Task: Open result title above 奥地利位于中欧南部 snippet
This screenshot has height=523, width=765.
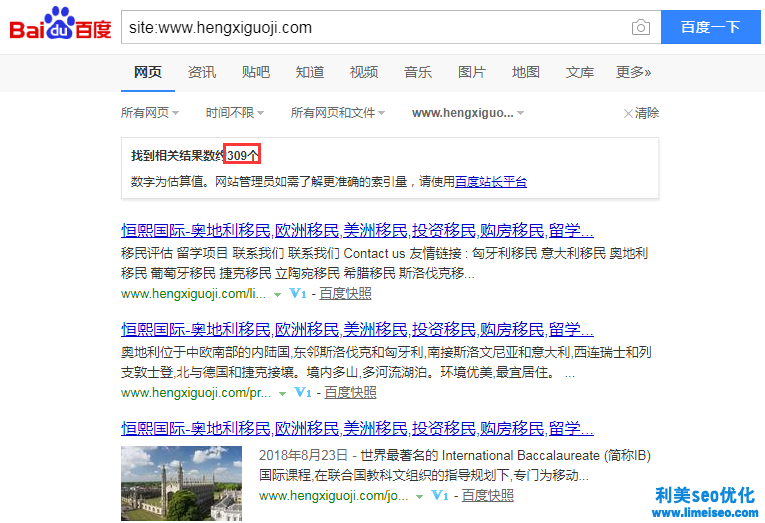Action: pyautogui.click(x=357, y=330)
